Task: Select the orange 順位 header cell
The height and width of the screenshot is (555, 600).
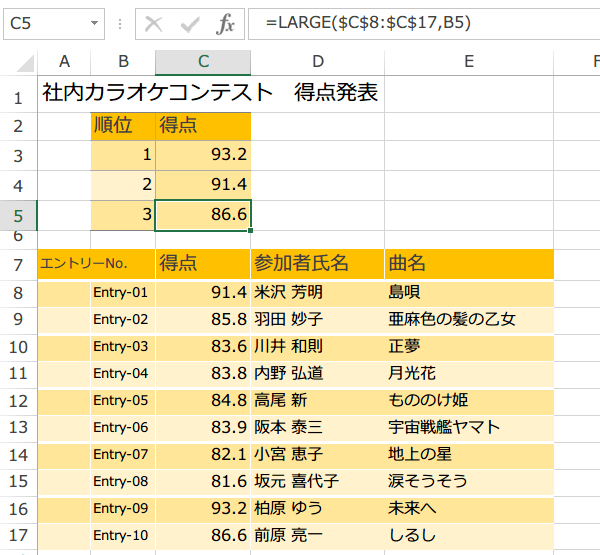Action: pyautogui.click(x=122, y=126)
